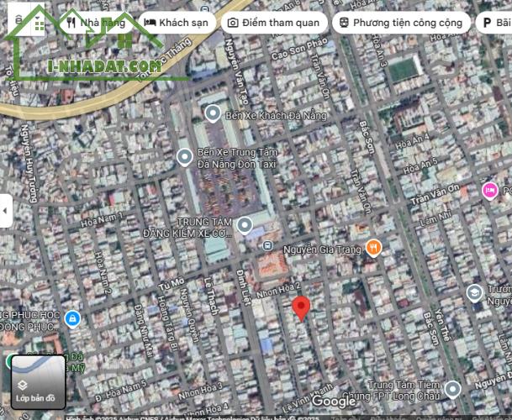Click the Trung Tâm Đăng Kiểm pin icon
The height and width of the screenshot is (420, 512).
[245, 226]
